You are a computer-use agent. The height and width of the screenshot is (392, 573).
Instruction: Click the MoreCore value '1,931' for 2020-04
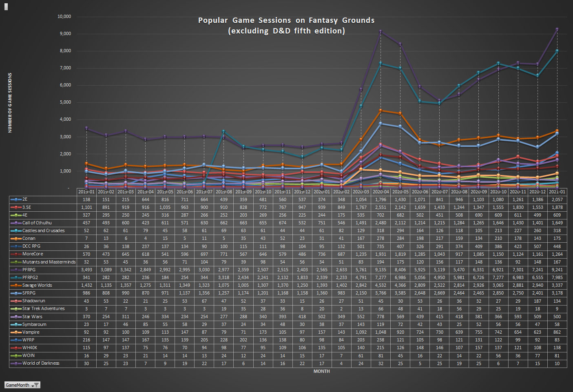(x=381, y=254)
